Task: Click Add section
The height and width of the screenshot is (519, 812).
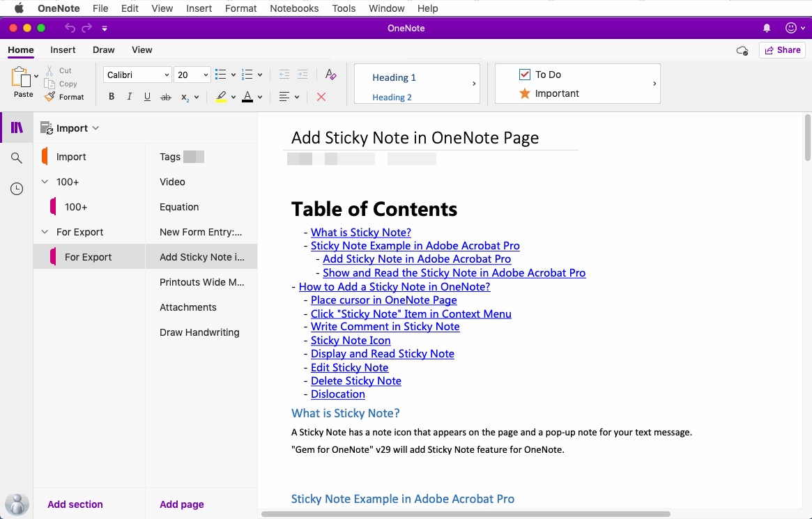Action: click(x=75, y=504)
